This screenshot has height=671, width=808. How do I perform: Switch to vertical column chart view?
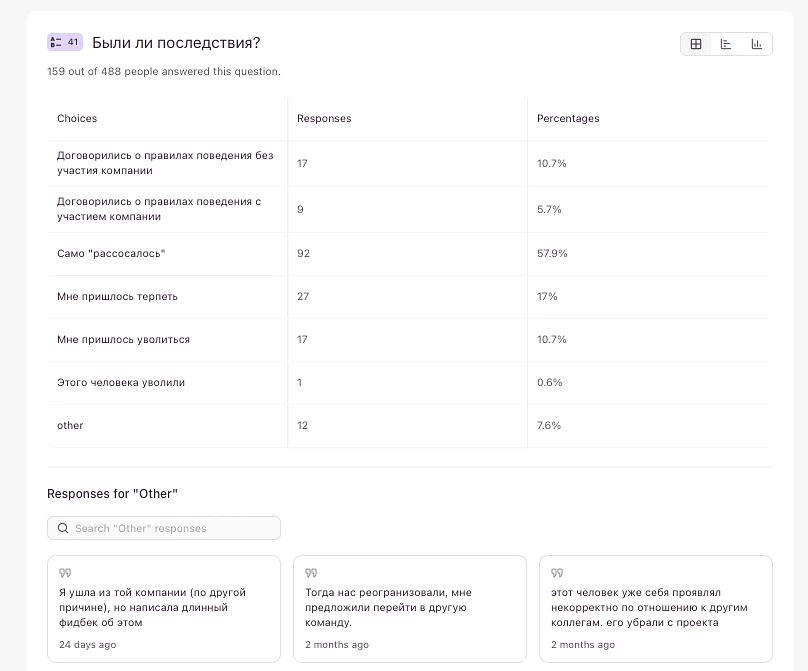click(757, 44)
